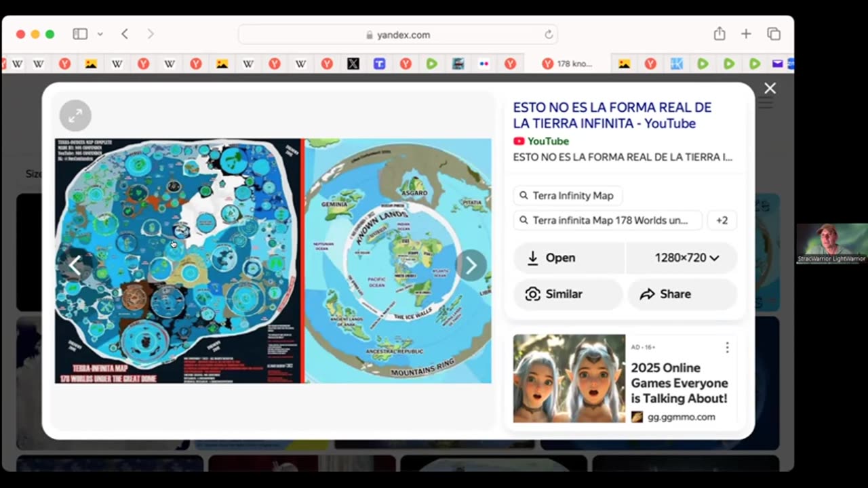The image size is (868, 488).
Task: Reload the page with the refresh icon
Action: point(549,35)
